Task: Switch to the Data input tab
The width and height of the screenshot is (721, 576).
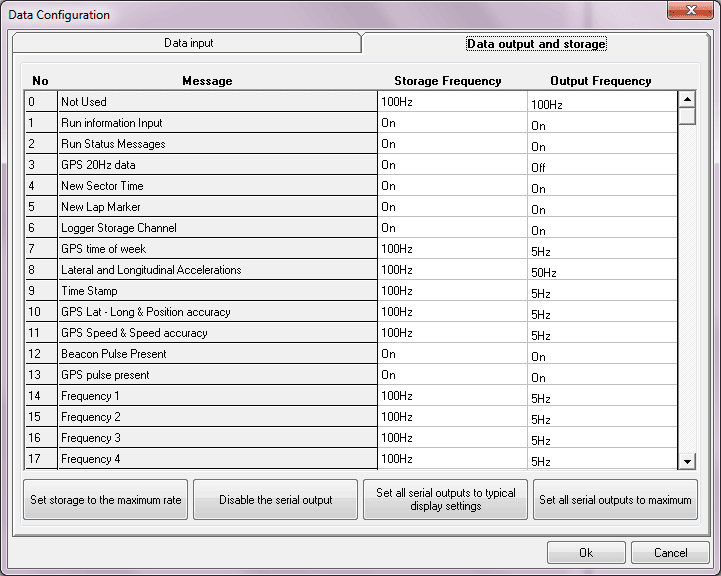Action: [x=188, y=43]
